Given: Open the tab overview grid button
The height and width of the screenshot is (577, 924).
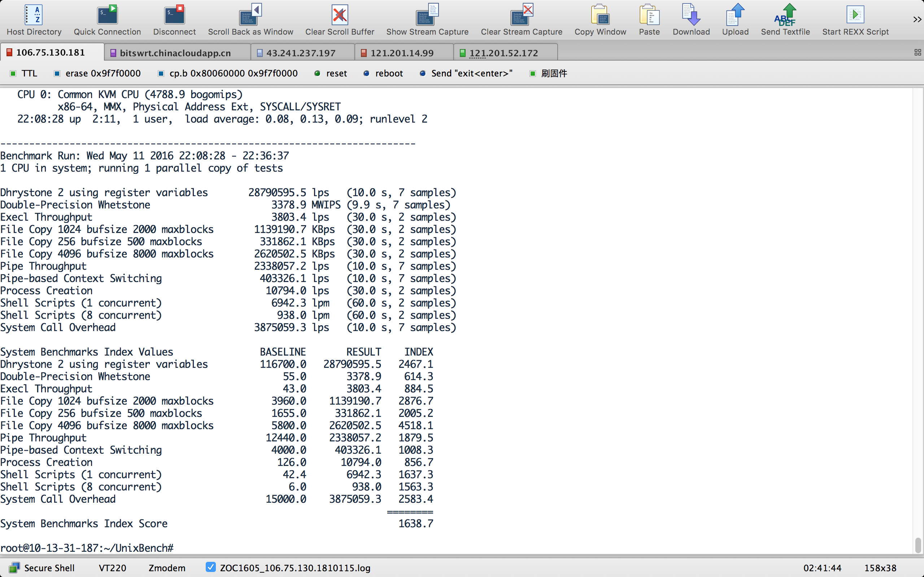Looking at the screenshot, I should tap(918, 53).
